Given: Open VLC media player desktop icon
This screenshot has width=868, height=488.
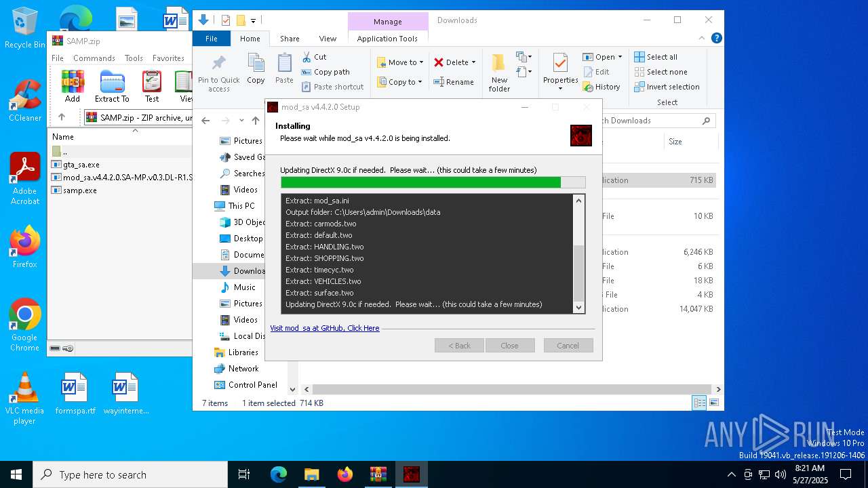Looking at the screenshot, I should (x=25, y=399).
